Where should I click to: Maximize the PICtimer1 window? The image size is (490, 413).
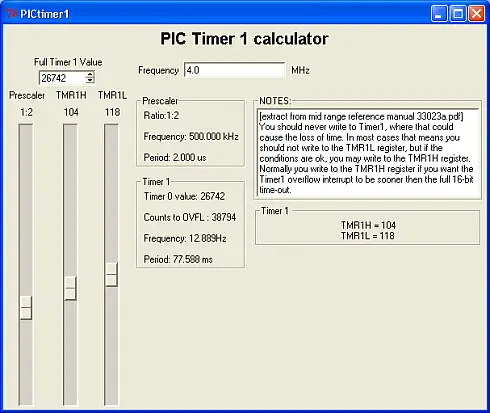458,14
